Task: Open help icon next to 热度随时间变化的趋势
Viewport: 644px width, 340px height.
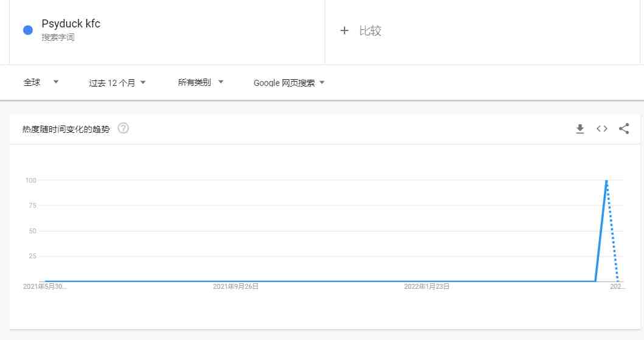Action: point(123,129)
